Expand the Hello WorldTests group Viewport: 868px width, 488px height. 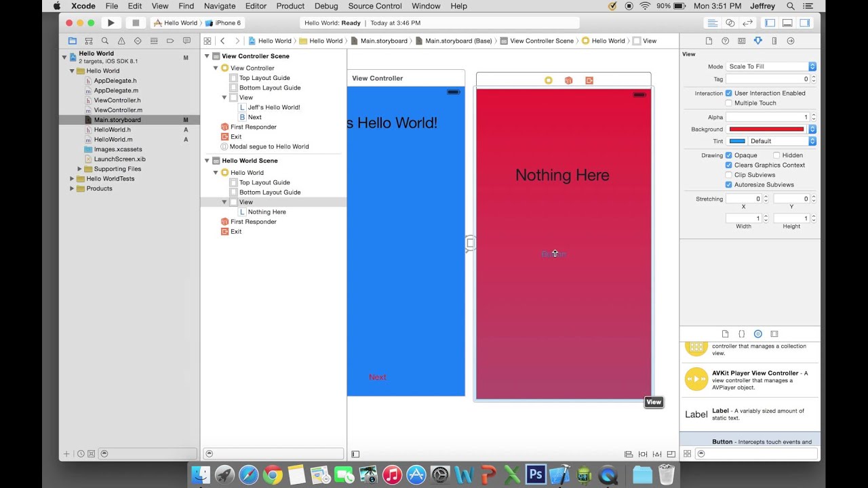tap(72, 179)
